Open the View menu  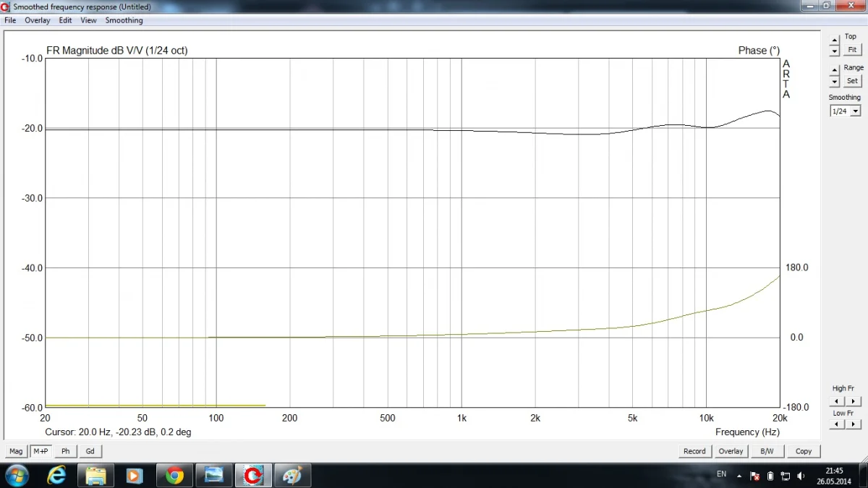[x=88, y=20]
